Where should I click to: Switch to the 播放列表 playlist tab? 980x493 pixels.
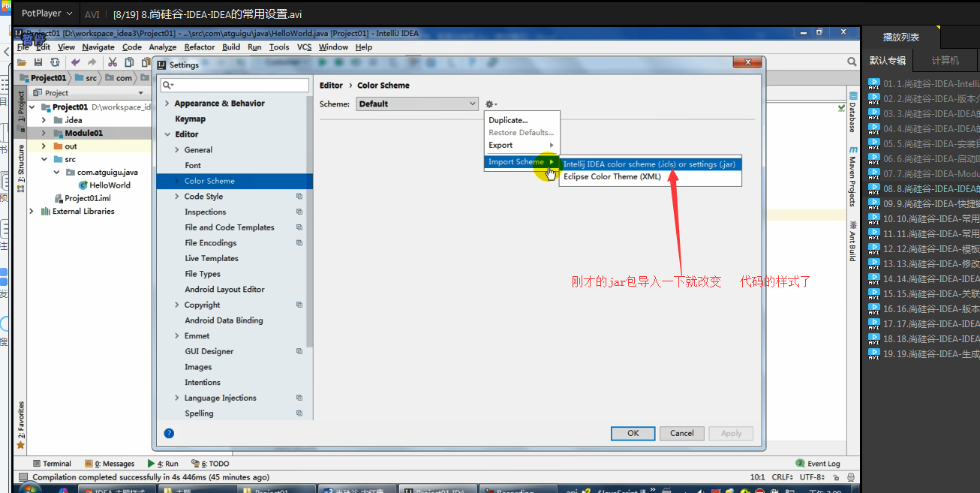[x=900, y=38]
